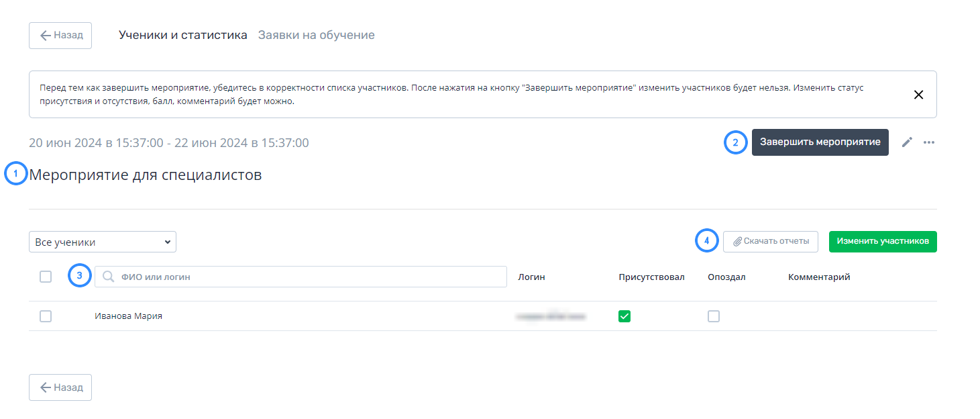Viewport: 980px width, 419px height.
Task: Check Опоздал for Иванова Мария
Action: (x=714, y=316)
